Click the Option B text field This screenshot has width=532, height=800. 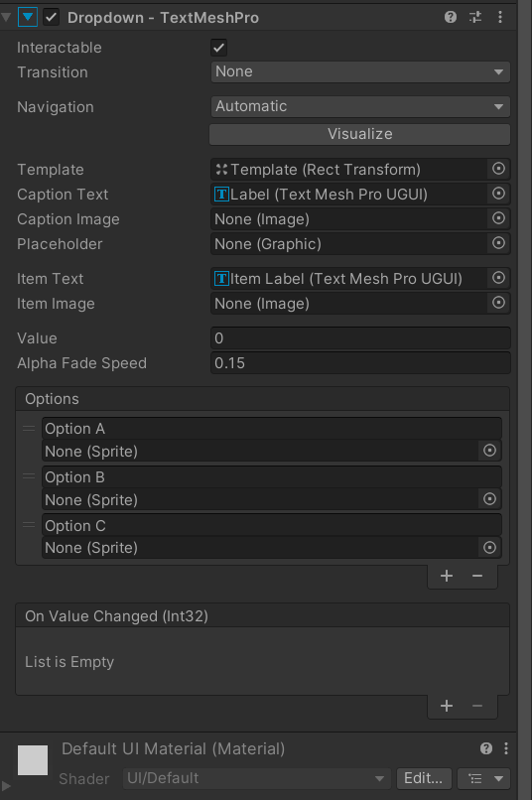272,477
